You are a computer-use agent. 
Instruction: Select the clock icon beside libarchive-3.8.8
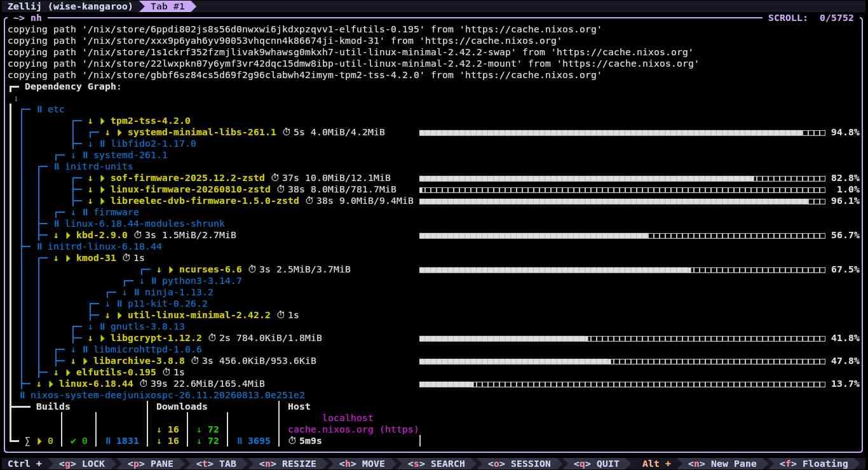click(194, 361)
